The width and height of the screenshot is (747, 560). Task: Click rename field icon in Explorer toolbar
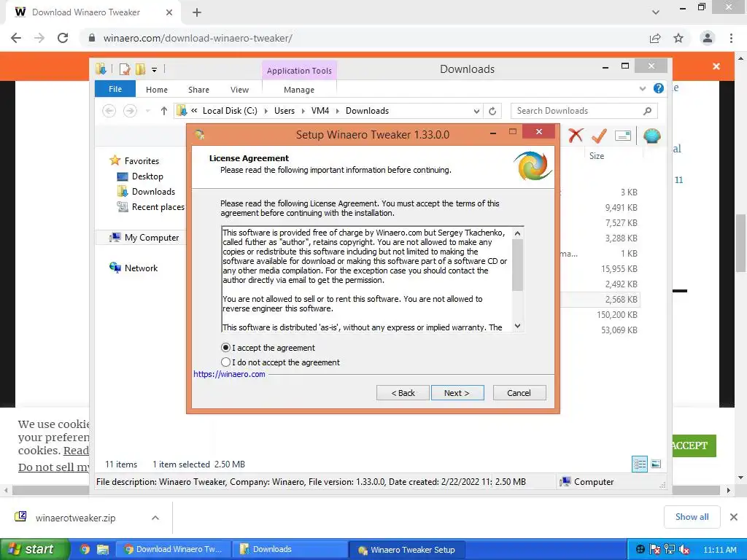coord(623,136)
